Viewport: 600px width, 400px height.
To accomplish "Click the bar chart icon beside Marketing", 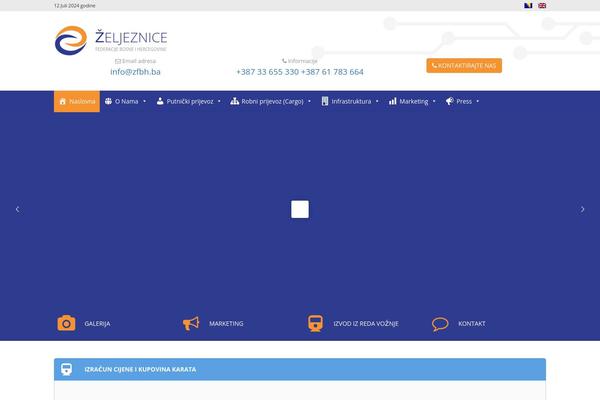I will tap(393, 101).
